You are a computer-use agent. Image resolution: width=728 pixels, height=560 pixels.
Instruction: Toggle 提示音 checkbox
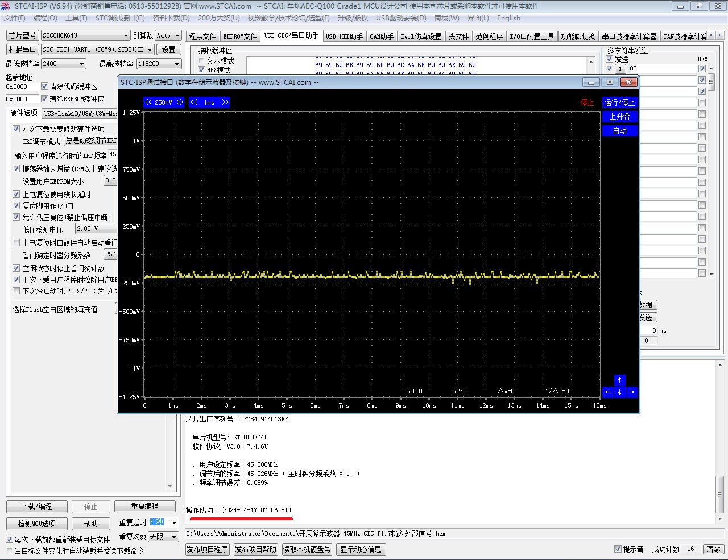pyautogui.click(x=618, y=549)
